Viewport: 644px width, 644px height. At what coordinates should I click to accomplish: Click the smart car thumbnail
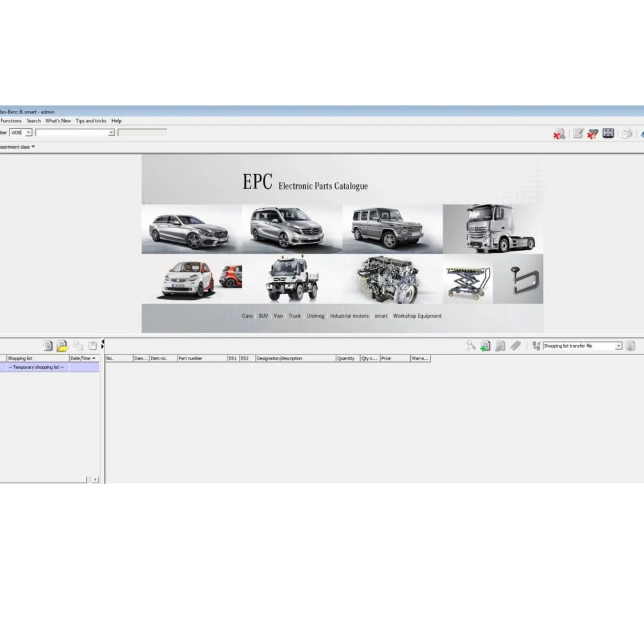coord(192,279)
